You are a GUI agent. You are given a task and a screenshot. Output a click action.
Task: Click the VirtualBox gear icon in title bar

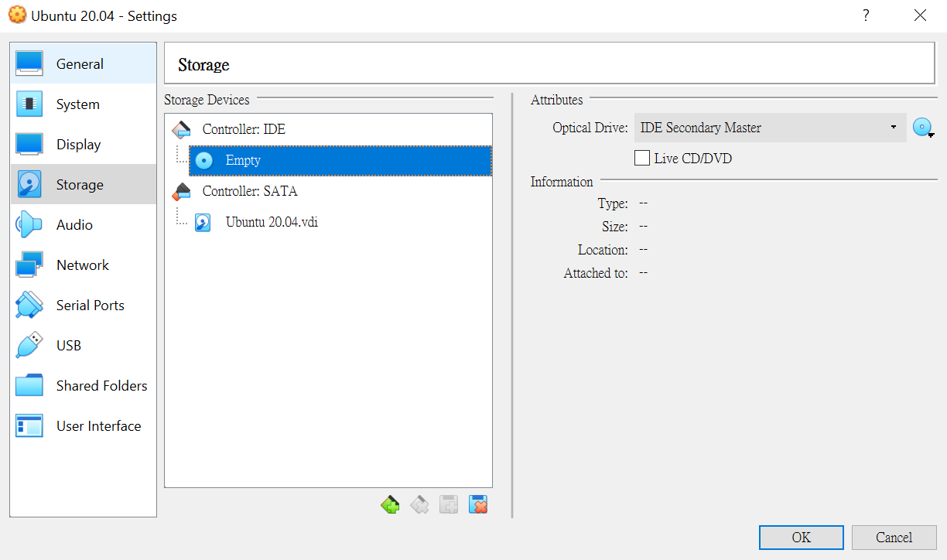point(17,15)
